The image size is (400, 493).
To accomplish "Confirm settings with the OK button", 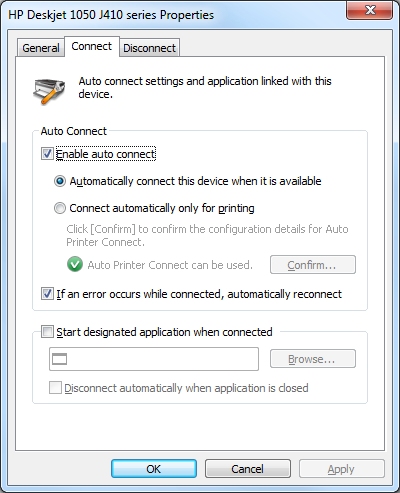I will [154, 469].
